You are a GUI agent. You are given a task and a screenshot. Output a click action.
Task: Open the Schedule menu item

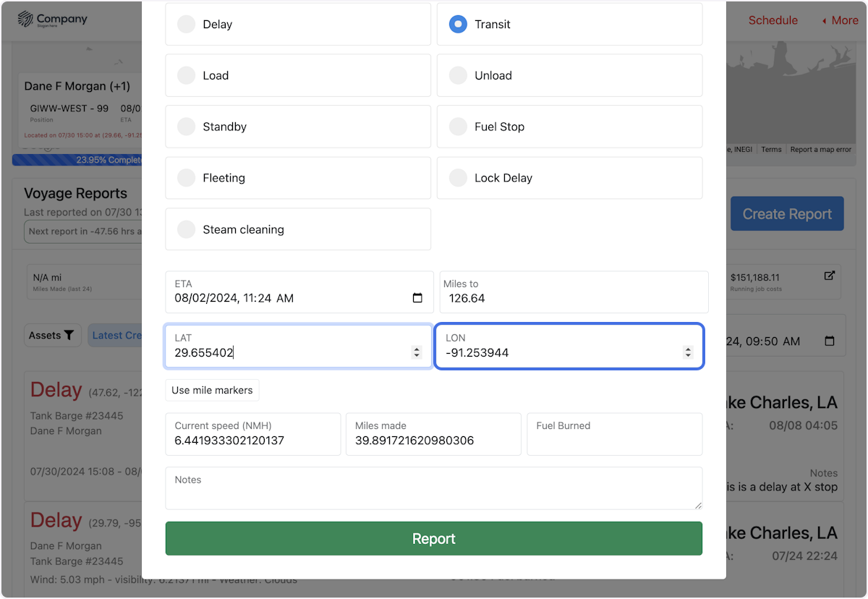[773, 20]
